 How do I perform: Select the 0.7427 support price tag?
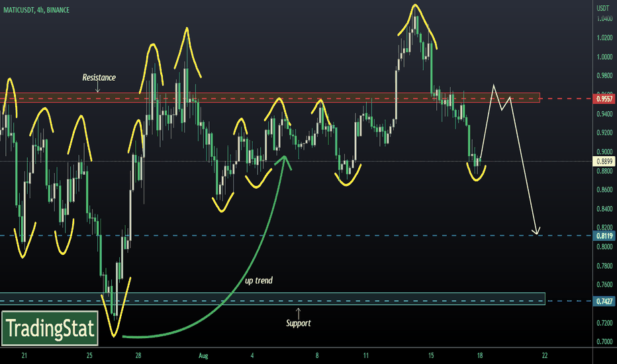(604, 301)
